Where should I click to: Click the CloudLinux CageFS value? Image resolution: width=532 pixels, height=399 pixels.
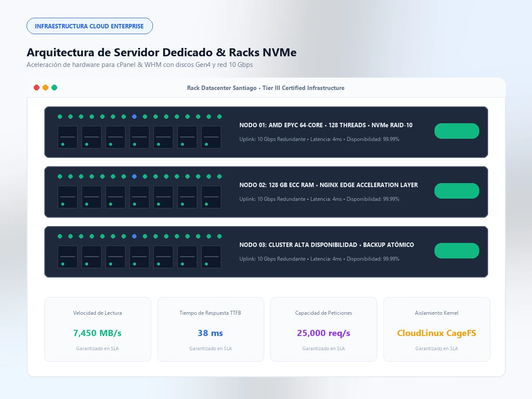click(x=437, y=333)
